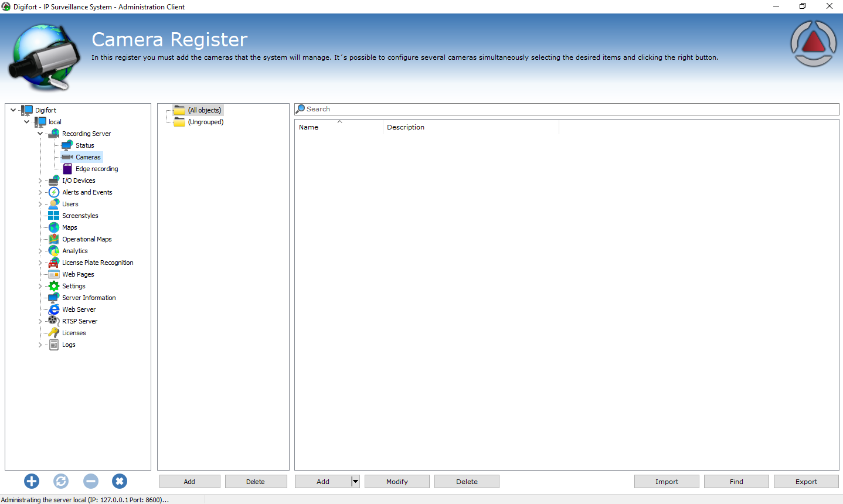Click the RTSP Server film reel icon

[54, 321]
